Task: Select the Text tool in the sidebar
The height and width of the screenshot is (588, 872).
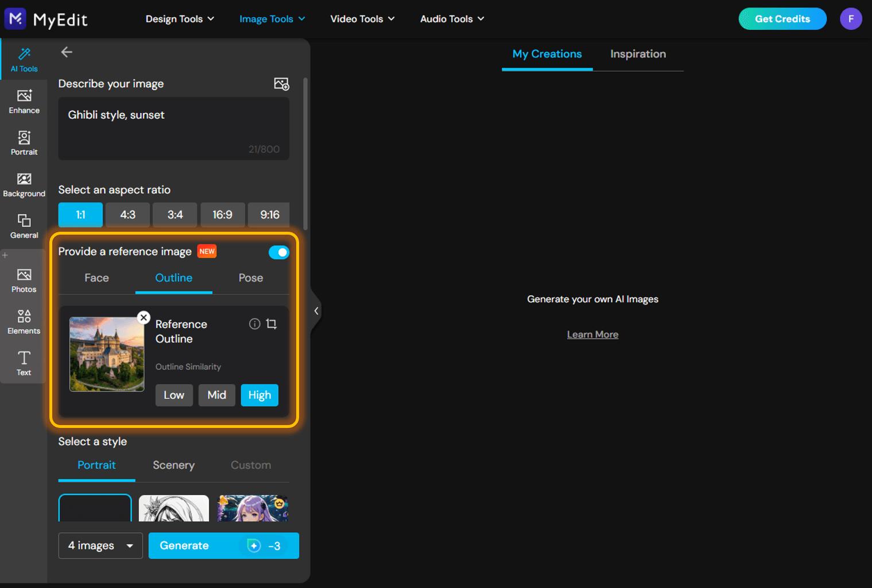Action: click(24, 363)
